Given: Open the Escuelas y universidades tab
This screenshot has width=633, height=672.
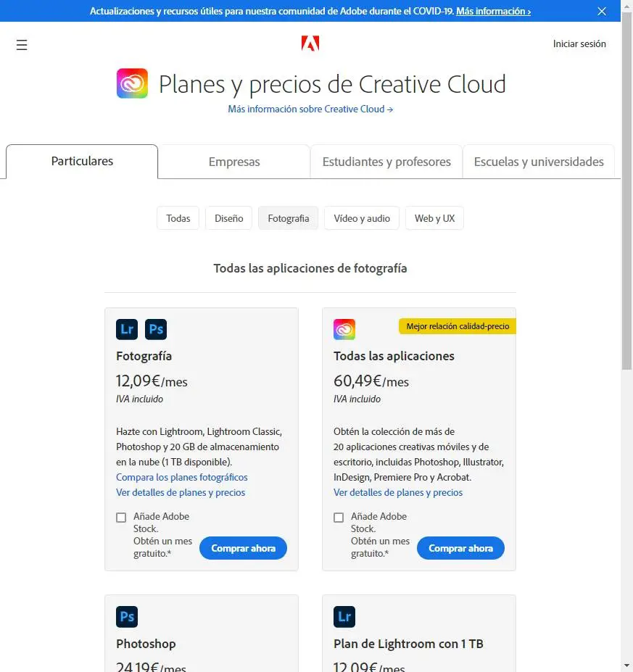Looking at the screenshot, I should pos(539,162).
